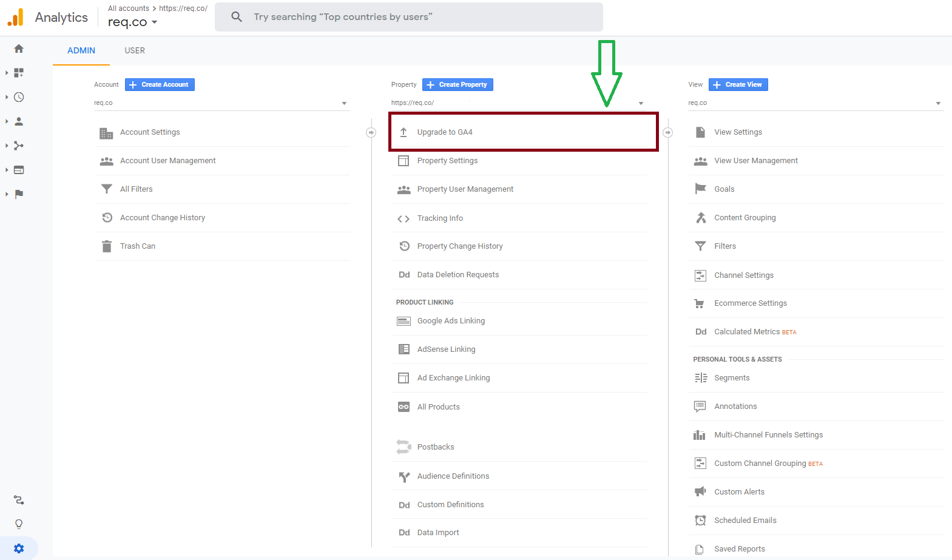
Task: Click Scheduled Emails clock icon
Action: (x=700, y=520)
